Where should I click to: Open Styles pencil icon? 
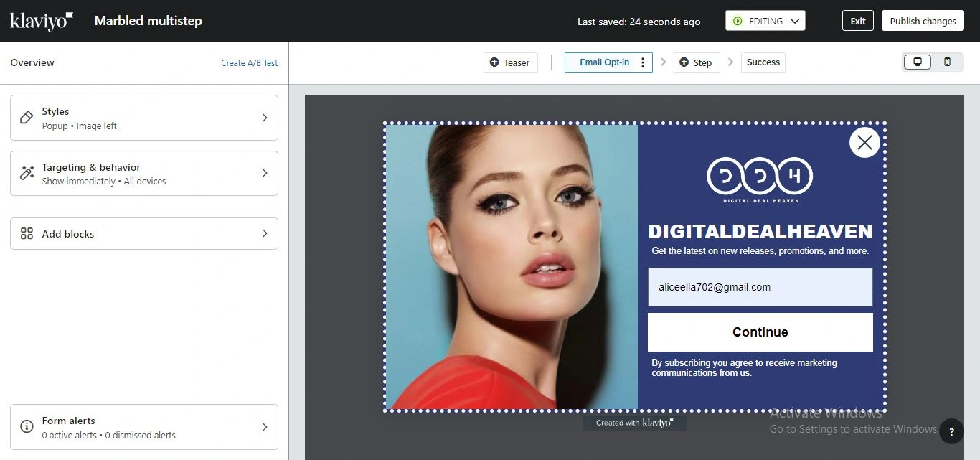coord(27,118)
